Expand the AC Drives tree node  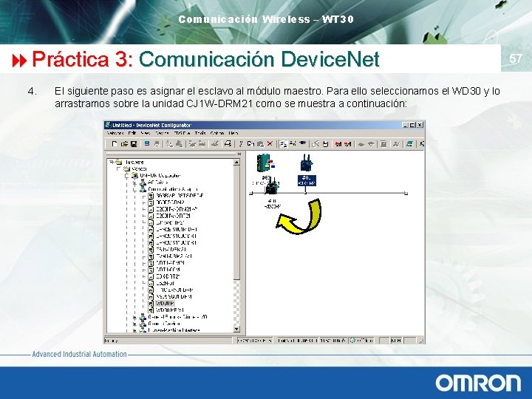click(134, 183)
